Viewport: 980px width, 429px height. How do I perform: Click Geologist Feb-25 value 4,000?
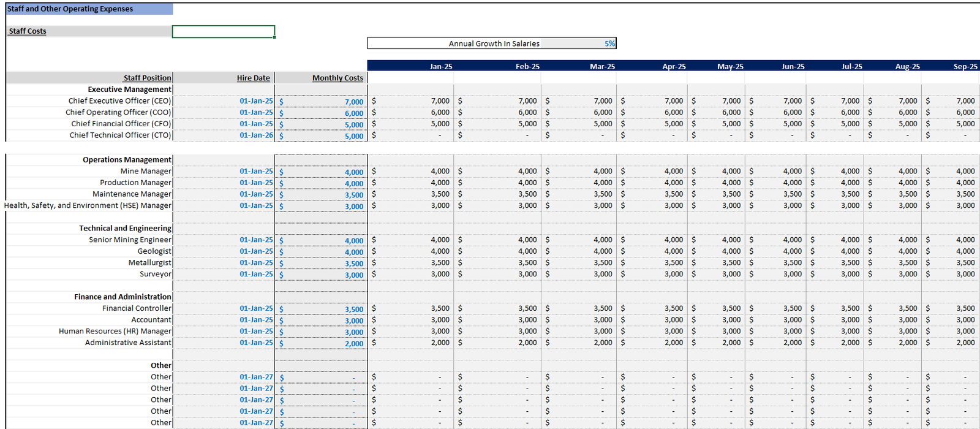(497, 251)
